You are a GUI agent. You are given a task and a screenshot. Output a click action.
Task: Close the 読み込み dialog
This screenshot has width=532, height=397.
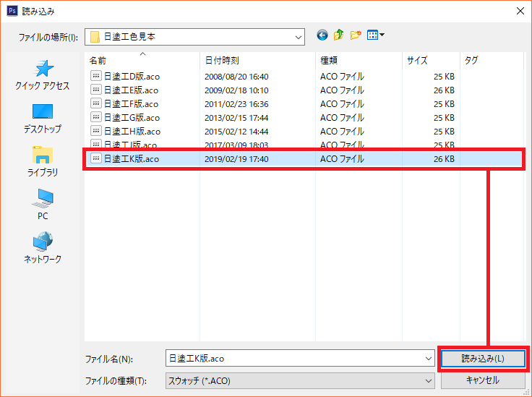520,11
